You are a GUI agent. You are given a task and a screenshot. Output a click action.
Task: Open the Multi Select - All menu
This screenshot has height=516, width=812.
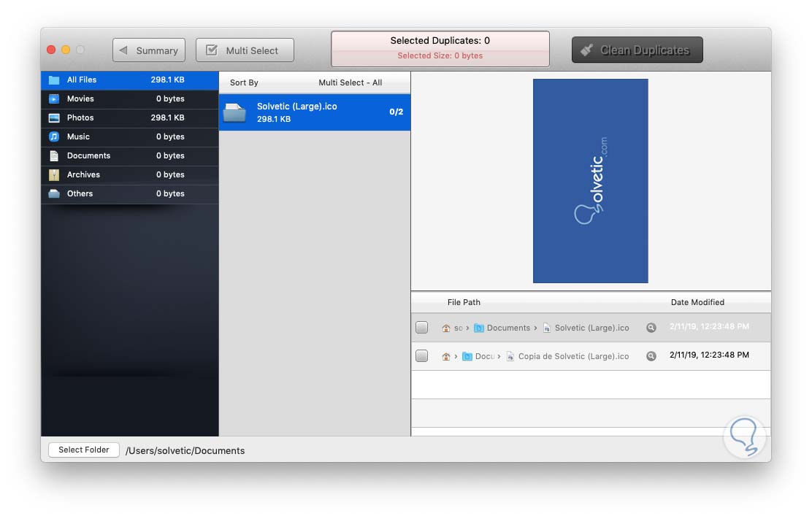350,82
